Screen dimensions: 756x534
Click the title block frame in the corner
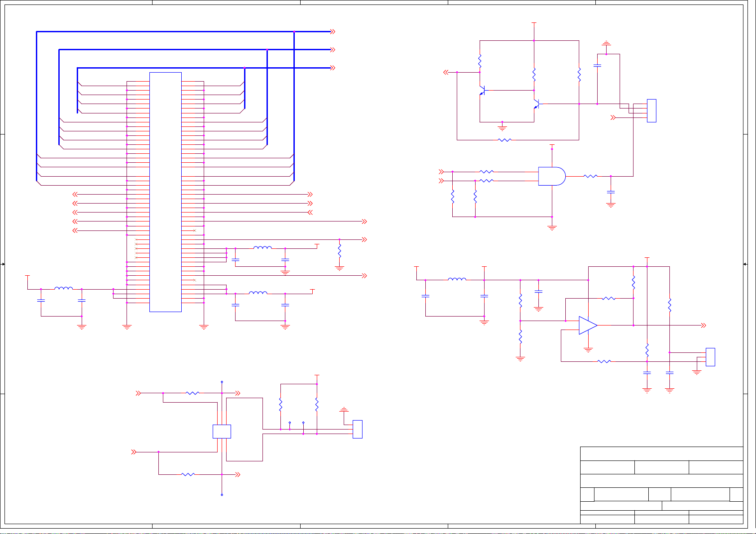pos(662,485)
